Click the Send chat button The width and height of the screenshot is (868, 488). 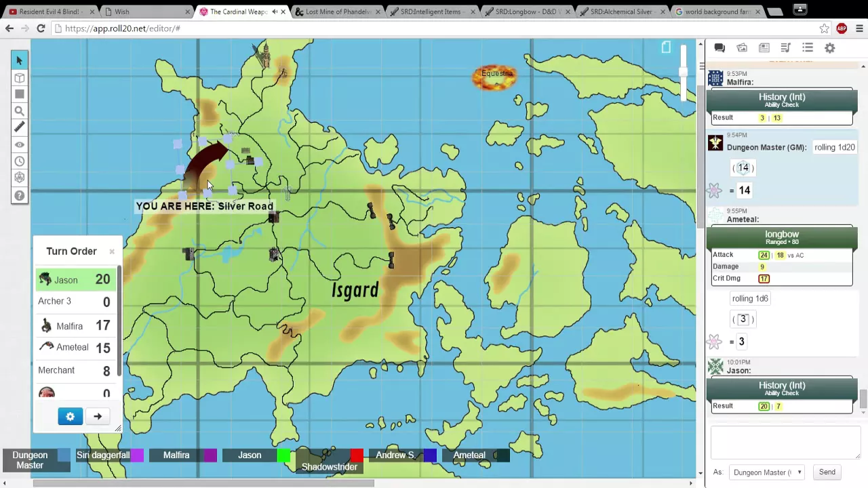pyautogui.click(x=827, y=472)
